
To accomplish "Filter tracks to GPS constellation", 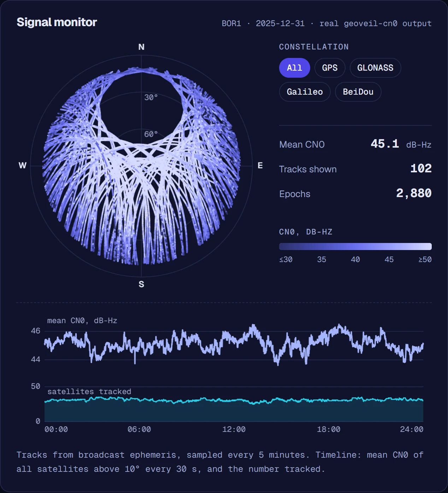I will 330,68.
